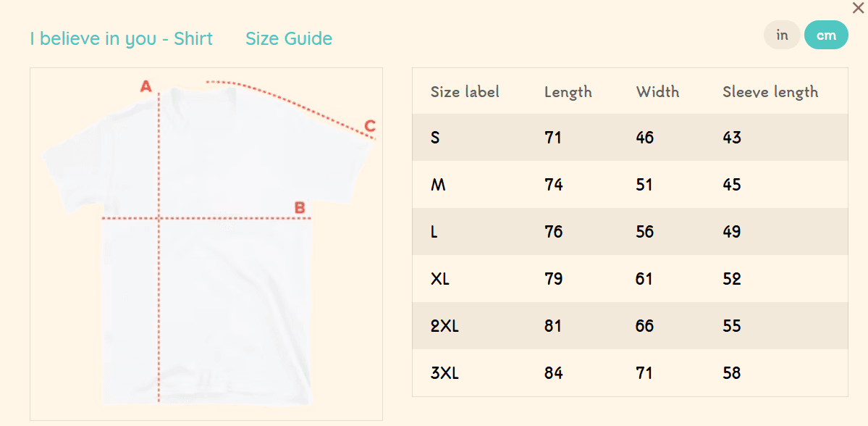Close the size guide popup
This screenshot has height=426, width=868.
tap(858, 8)
